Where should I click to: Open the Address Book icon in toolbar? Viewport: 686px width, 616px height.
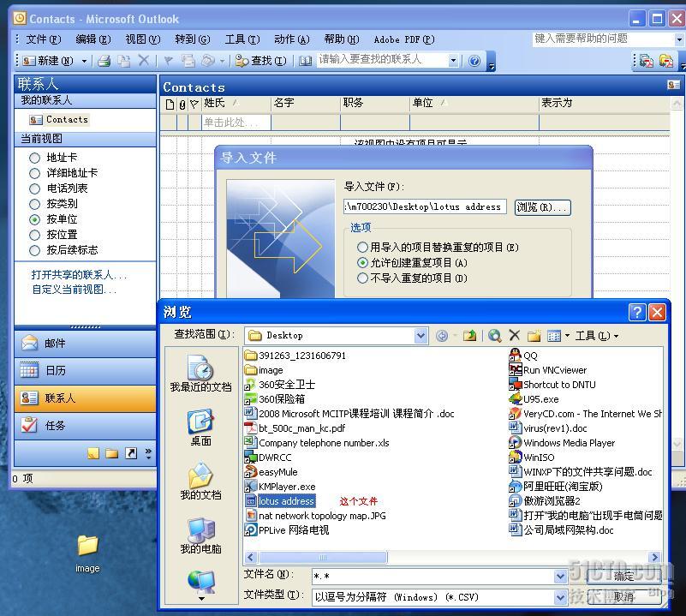(305, 61)
